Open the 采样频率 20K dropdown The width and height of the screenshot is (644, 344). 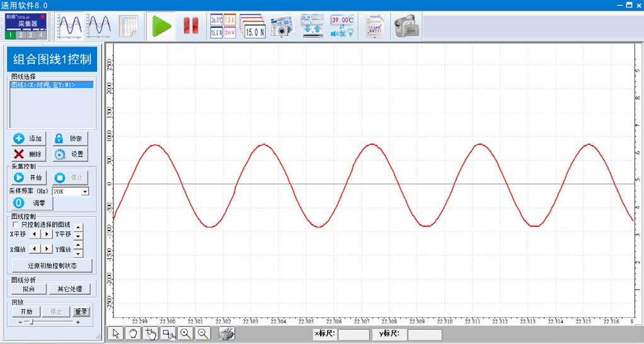(85, 191)
